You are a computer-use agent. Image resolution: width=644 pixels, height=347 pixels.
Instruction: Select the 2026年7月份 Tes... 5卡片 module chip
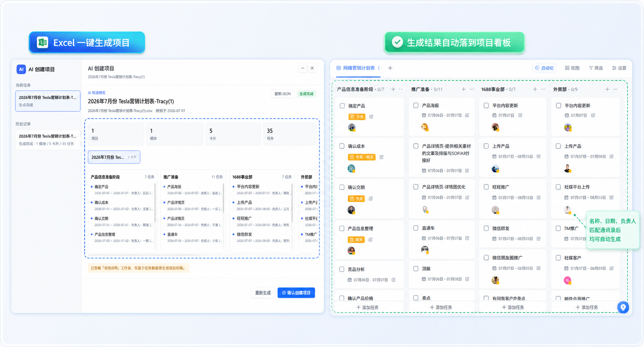[114, 157]
